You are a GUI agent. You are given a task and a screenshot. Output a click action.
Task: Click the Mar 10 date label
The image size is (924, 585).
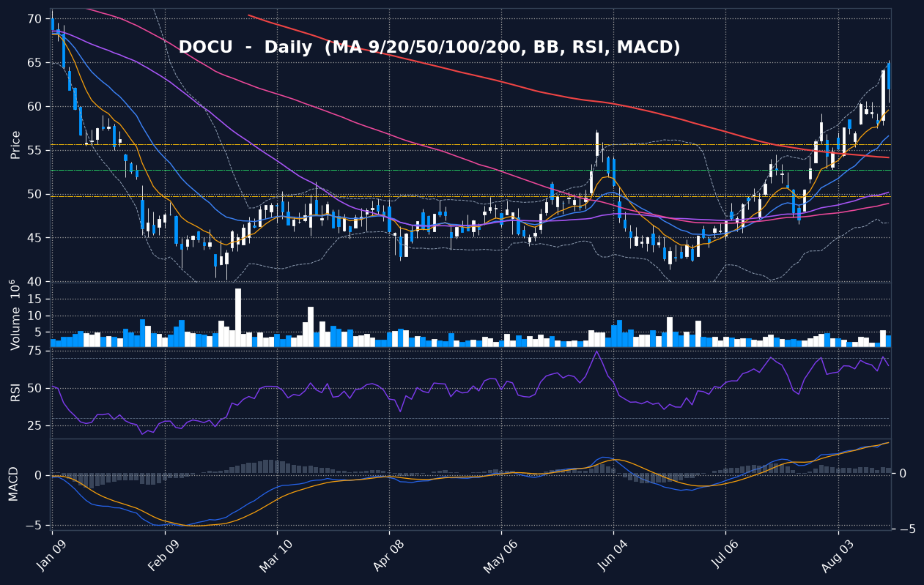pos(276,556)
